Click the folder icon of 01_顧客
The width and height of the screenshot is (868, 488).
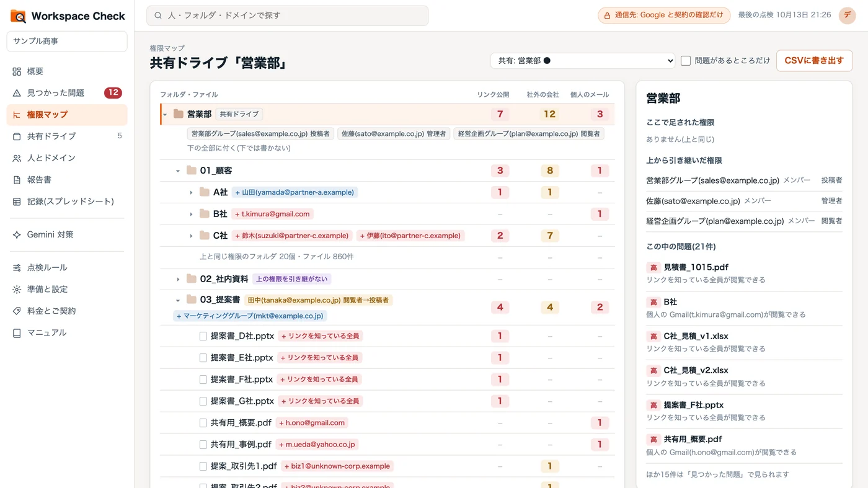tap(191, 171)
